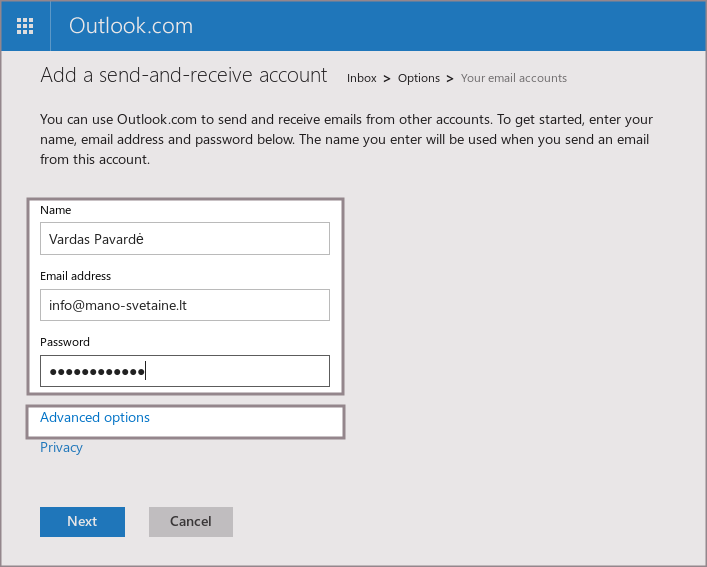707x567 pixels.
Task: Open the Privacy link
Action: (x=61, y=448)
